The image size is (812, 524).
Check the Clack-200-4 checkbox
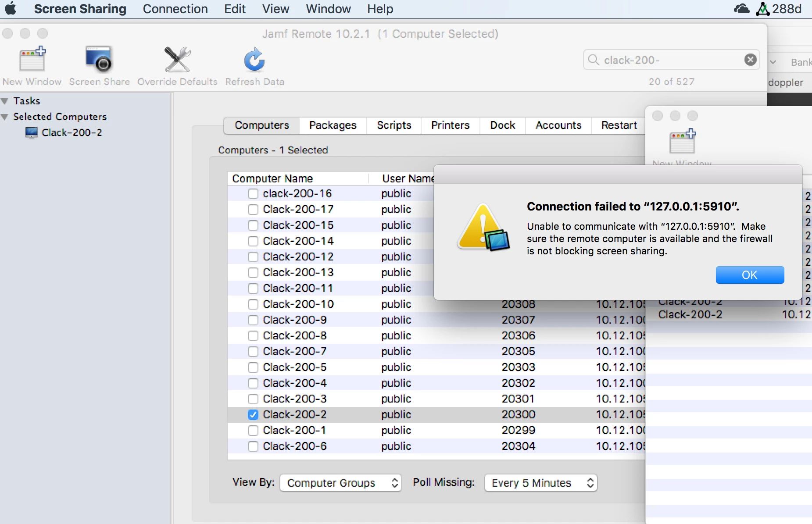(253, 383)
